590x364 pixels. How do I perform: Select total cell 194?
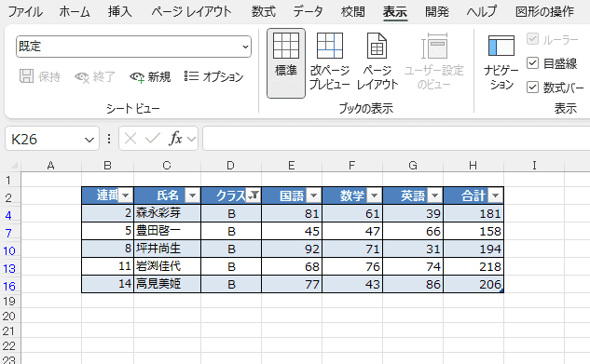point(473,249)
